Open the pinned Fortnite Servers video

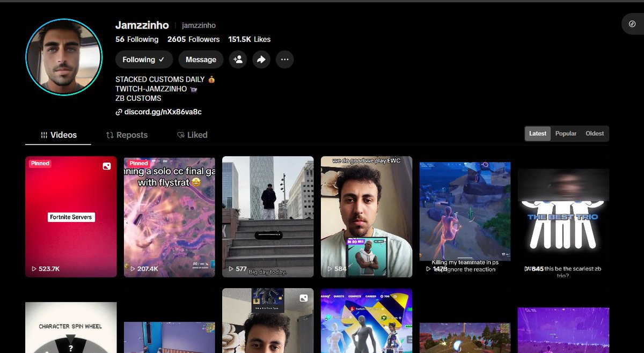(x=71, y=217)
